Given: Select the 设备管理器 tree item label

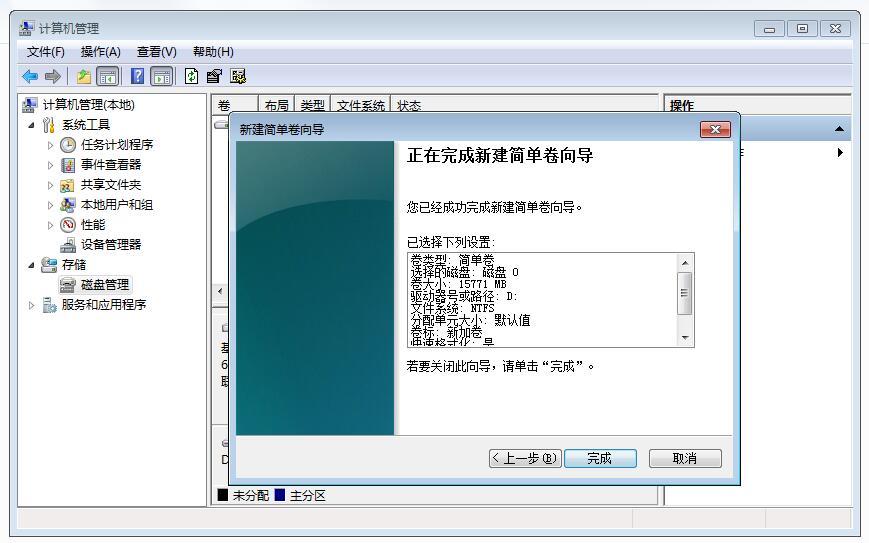Looking at the screenshot, I should 111,245.
